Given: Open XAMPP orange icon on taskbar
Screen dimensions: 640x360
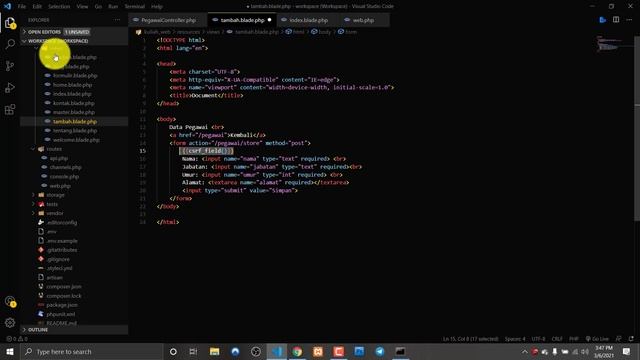Looking at the screenshot, I should (x=318, y=351).
